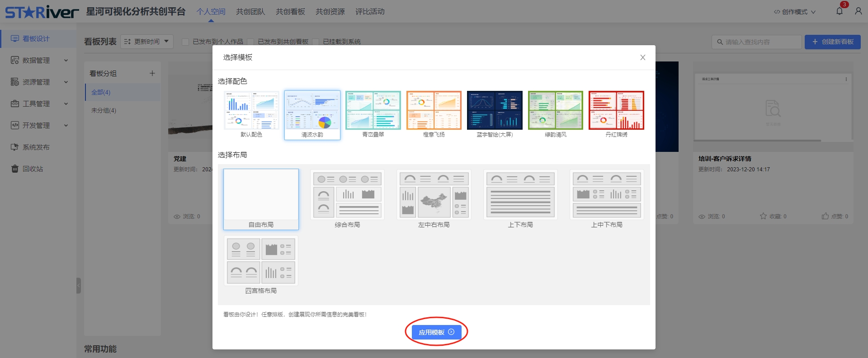
Task: Click the notification bell icon
Action: pyautogui.click(x=839, y=11)
